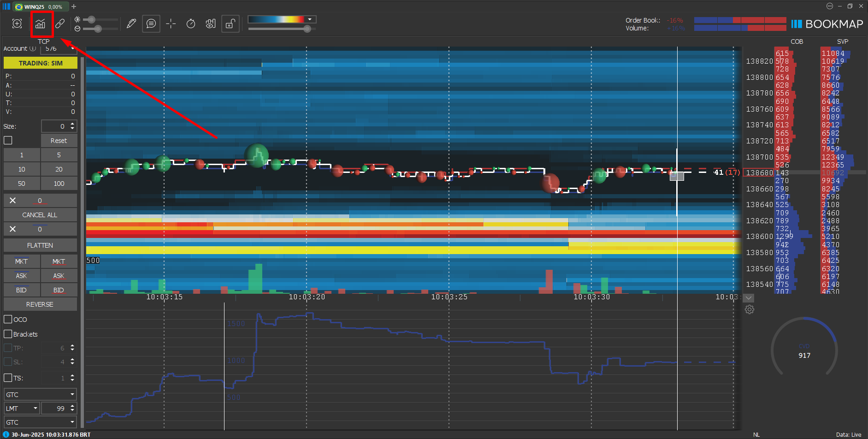Click the upper X cancel orders icon
Screen dimensions: 868x439
13,201
